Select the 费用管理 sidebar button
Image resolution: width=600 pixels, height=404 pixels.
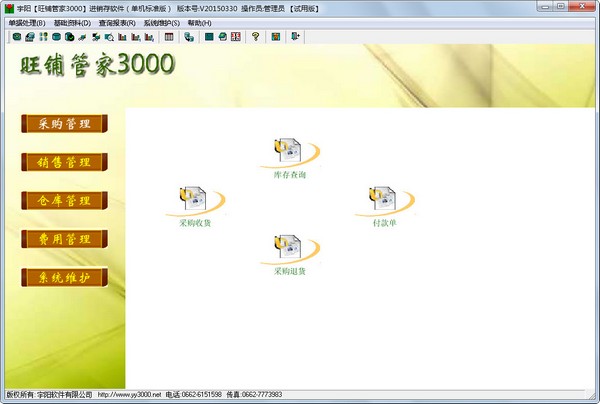pyautogui.click(x=64, y=239)
